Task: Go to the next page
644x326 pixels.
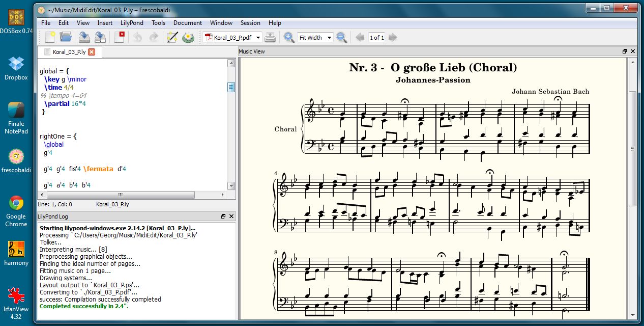Action: [392, 37]
